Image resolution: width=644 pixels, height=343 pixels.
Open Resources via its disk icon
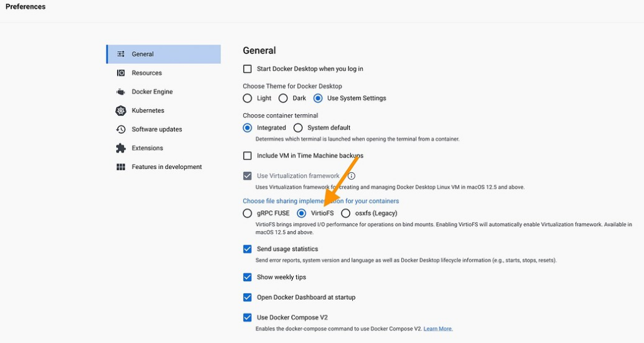(x=121, y=73)
